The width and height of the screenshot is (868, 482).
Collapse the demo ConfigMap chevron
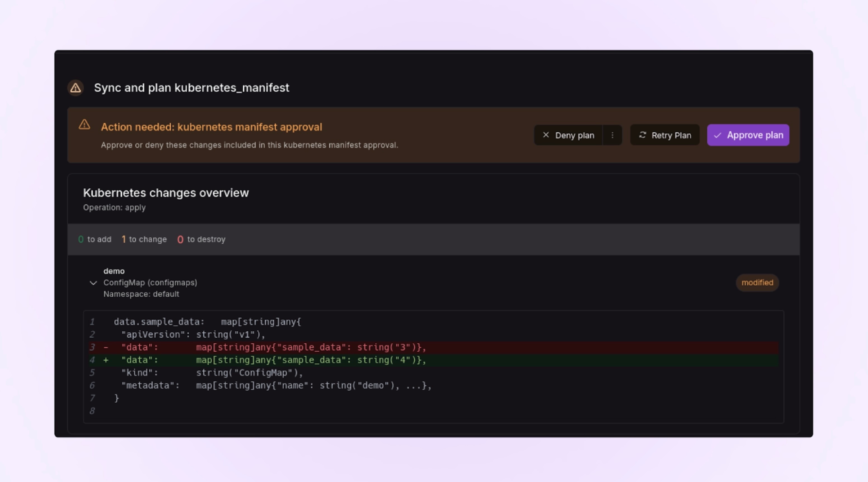(93, 283)
